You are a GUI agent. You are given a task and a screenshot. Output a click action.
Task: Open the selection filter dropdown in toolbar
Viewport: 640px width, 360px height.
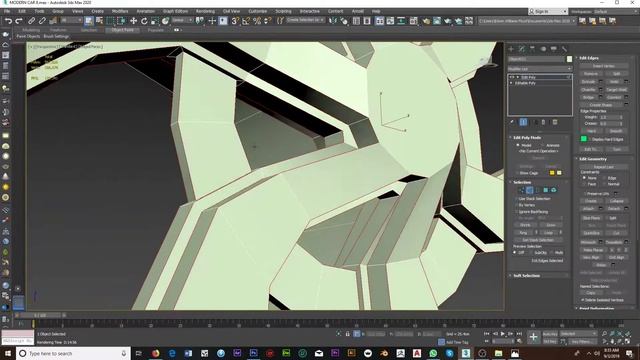71,20
